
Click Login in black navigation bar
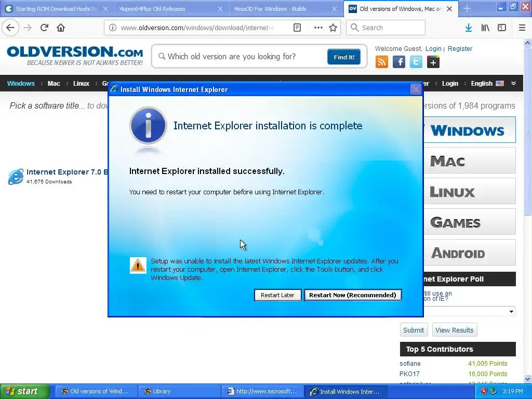point(450,84)
